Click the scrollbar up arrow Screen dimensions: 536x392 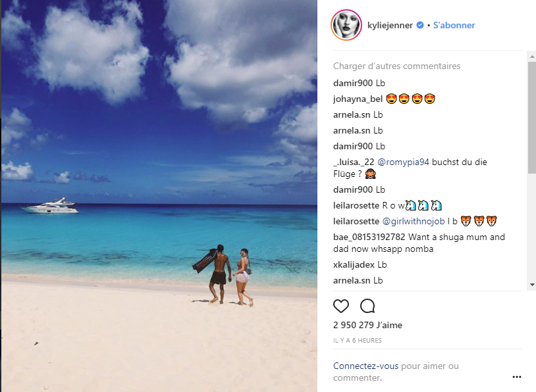coord(532,57)
